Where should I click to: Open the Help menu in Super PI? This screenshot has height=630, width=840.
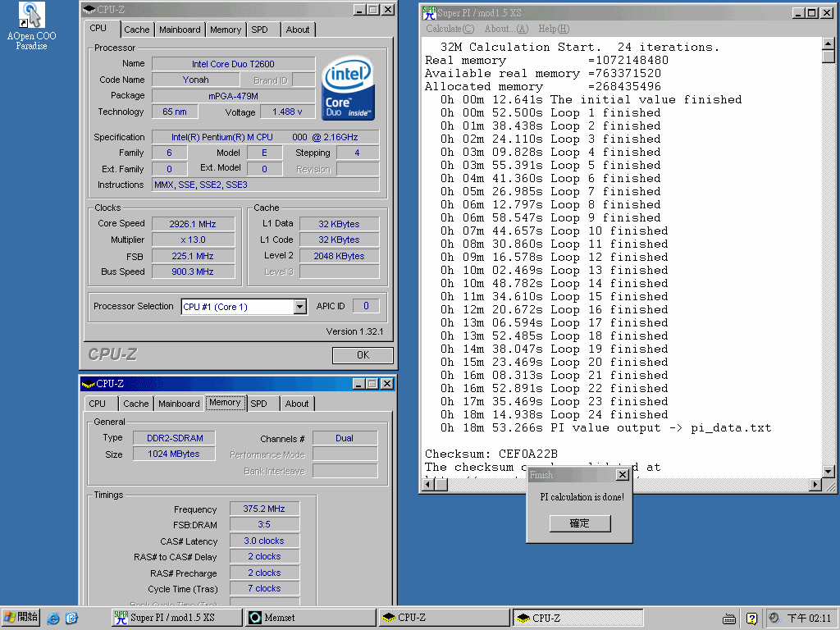tap(553, 29)
